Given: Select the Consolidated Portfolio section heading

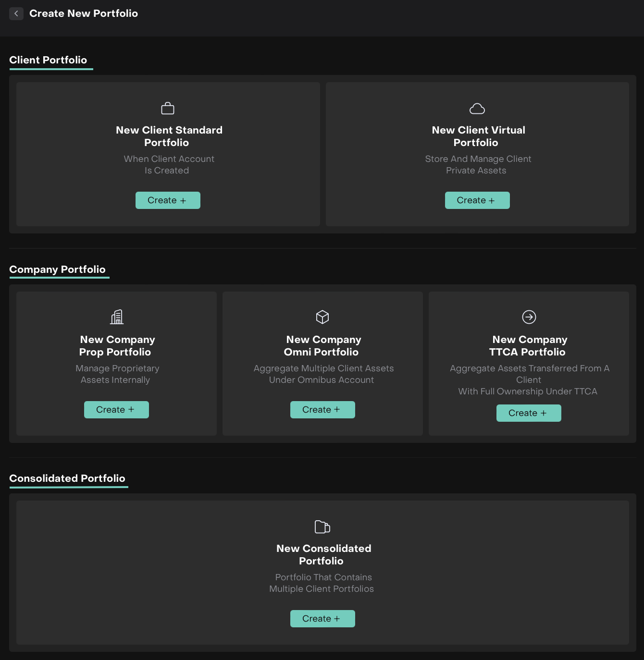Looking at the screenshot, I should (67, 478).
